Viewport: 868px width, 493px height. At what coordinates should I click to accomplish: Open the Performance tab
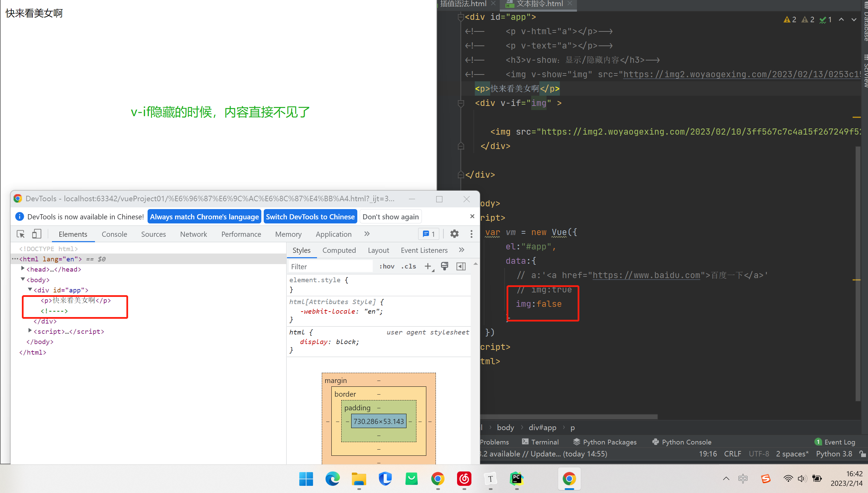coord(241,234)
